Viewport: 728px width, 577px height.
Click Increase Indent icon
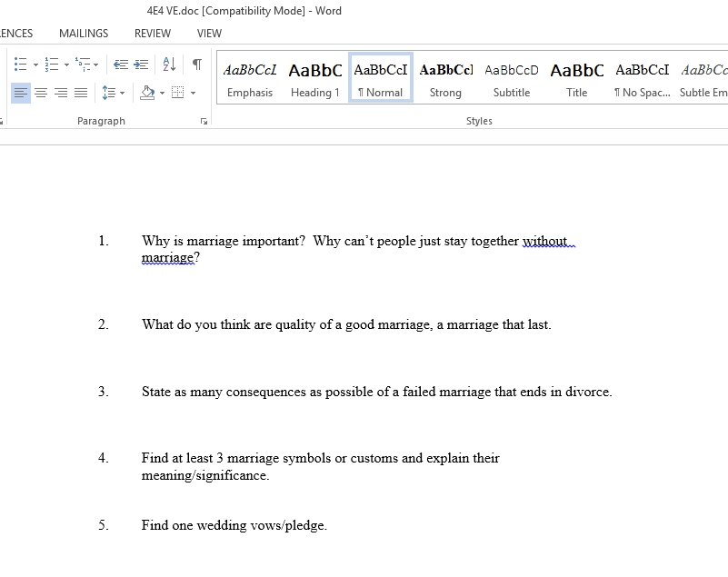(x=141, y=64)
